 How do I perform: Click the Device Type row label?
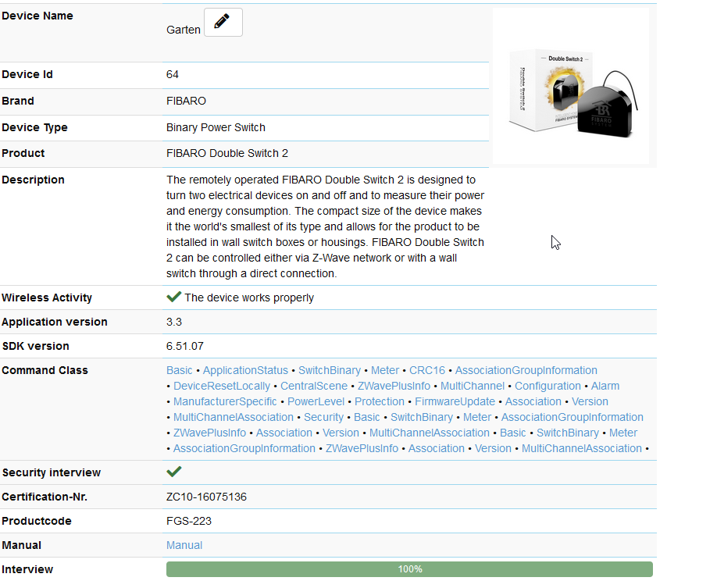34,127
